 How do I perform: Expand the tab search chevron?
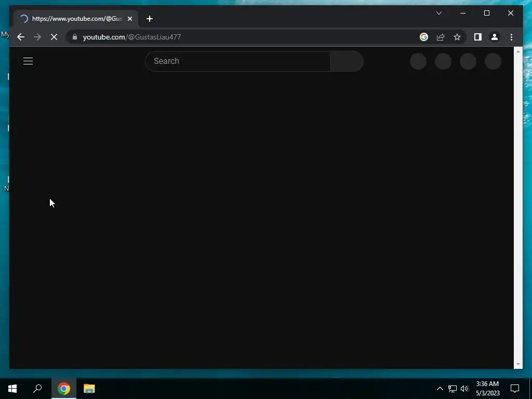(x=438, y=13)
